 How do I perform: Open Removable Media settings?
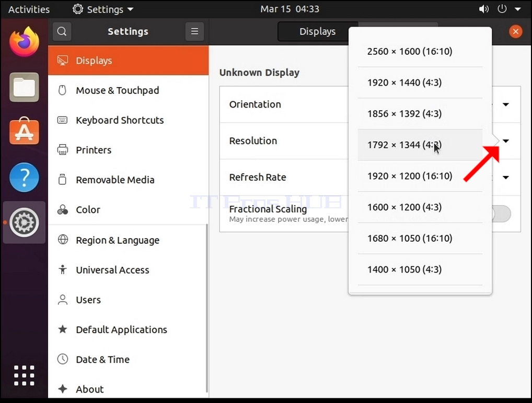(x=128, y=180)
